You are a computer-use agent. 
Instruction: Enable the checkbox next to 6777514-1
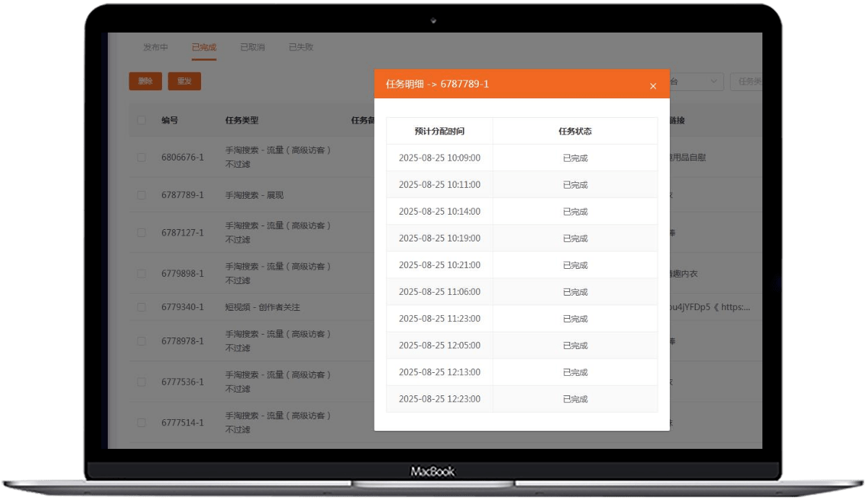(142, 423)
